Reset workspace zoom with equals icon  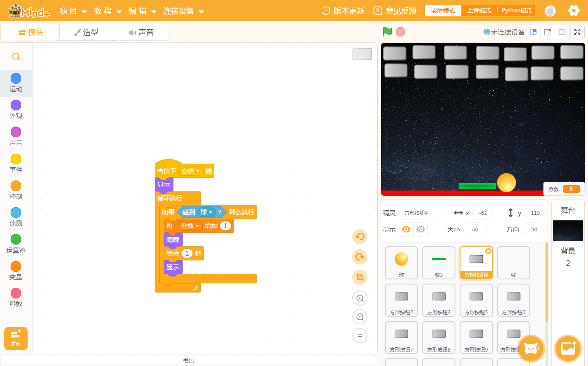360,335
